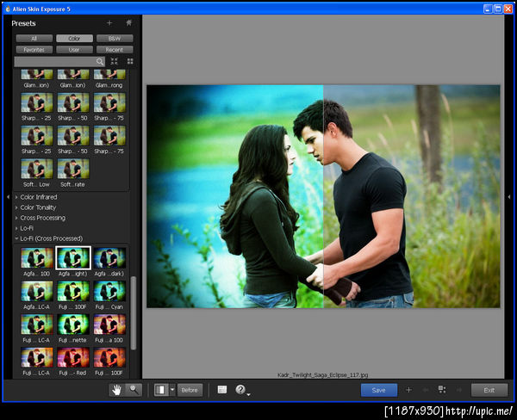Image resolution: width=517 pixels, height=420 pixels.
Task: Switch to grid thumbnail view icon
Action: (x=130, y=61)
